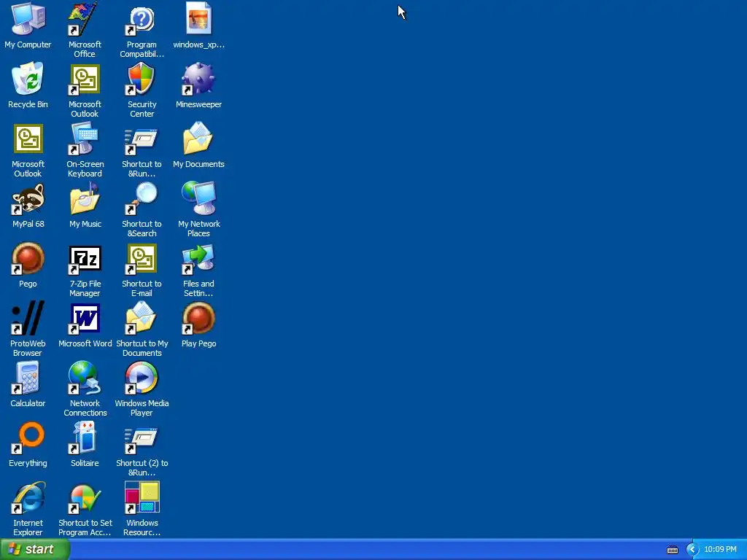This screenshot has width=747, height=560.
Task: Launch the Minesweeper icon
Action: point(198,79)
